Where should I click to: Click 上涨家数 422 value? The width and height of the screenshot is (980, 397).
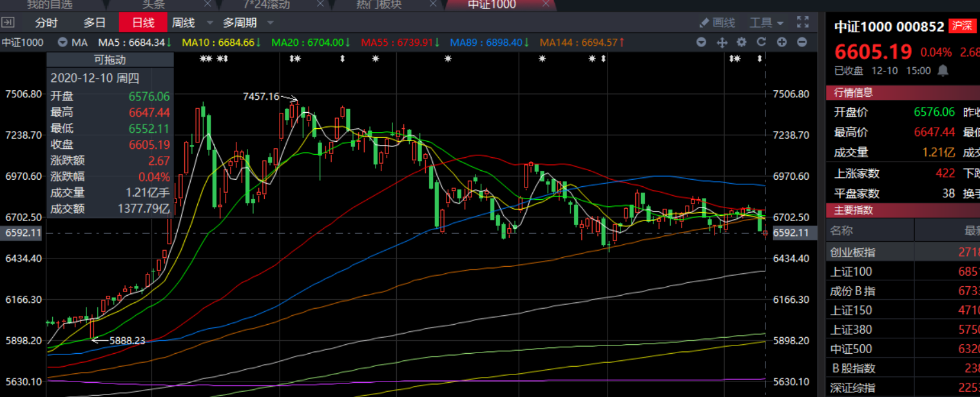(x=944, y=173)
